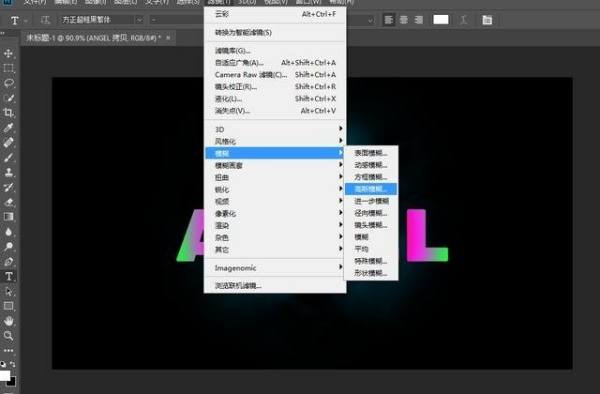Select the Eyedropper tool

(x=8, y=127)
